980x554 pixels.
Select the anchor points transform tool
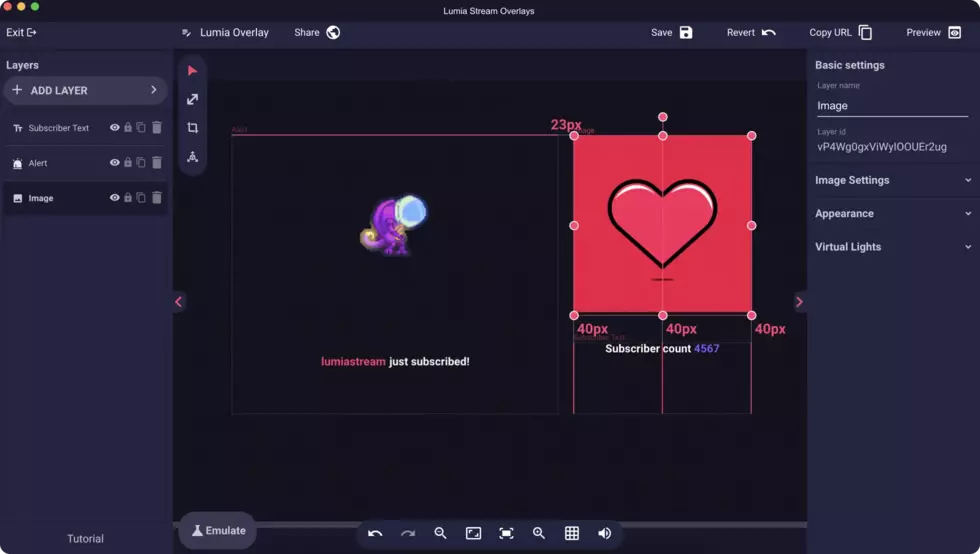(192, 156)
